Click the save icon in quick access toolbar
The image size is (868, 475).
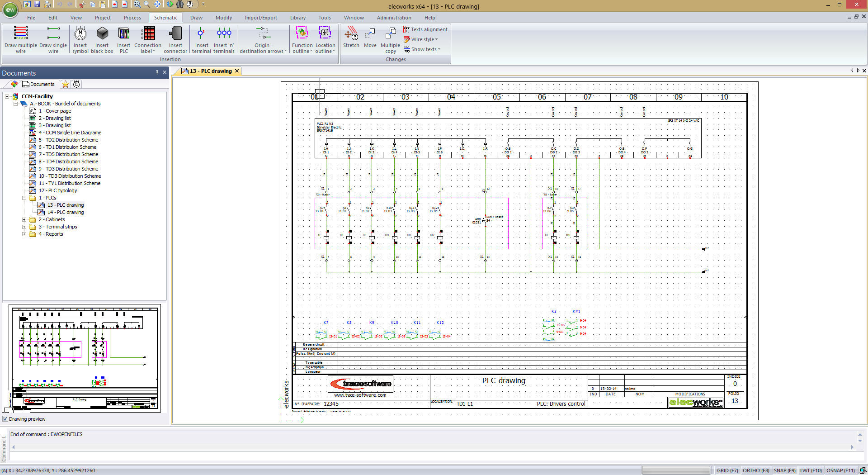coord(37,4)
